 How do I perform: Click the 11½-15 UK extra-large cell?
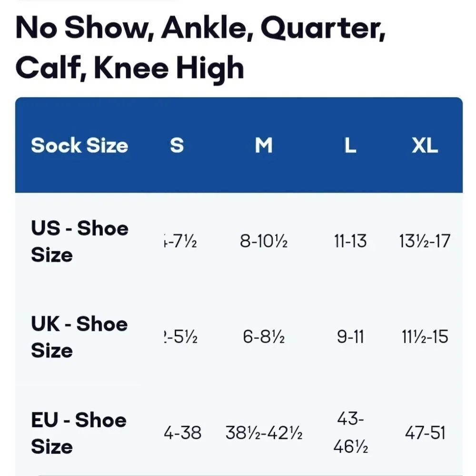point(425,337)
